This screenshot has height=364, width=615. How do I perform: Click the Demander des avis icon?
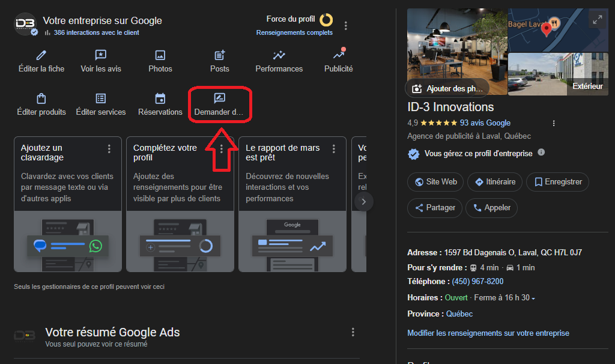pos(220,99)
